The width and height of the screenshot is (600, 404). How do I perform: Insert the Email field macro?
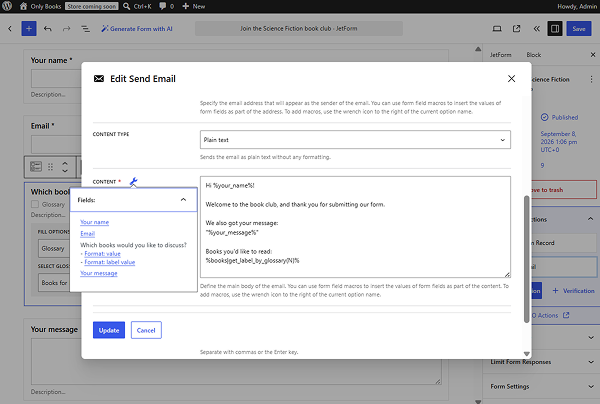(88, 233)
